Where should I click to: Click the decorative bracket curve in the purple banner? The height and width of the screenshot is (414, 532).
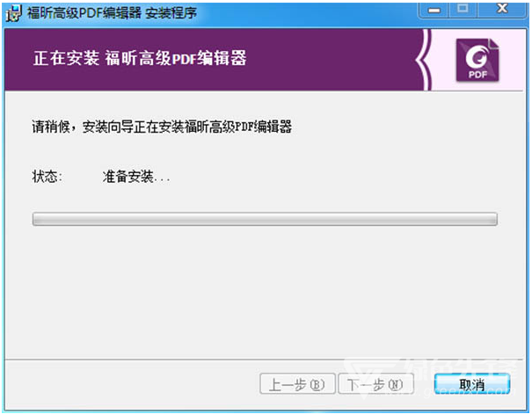pos(424,60)
